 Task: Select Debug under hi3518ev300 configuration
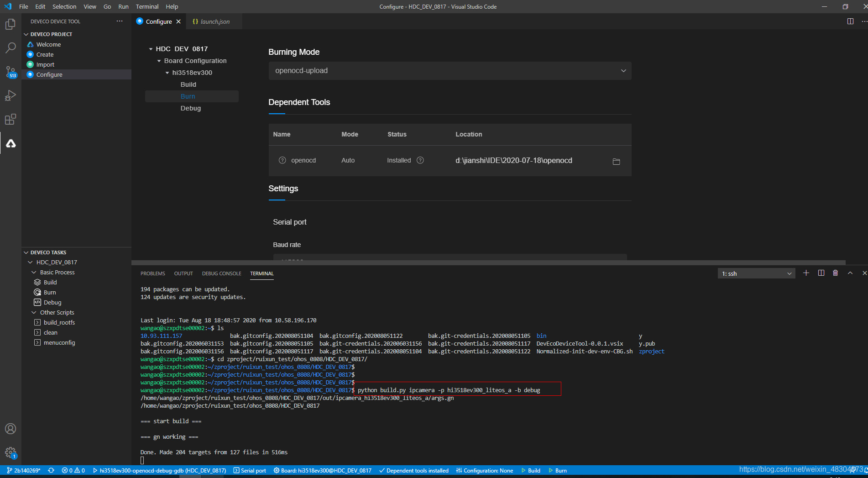(190, 108)
